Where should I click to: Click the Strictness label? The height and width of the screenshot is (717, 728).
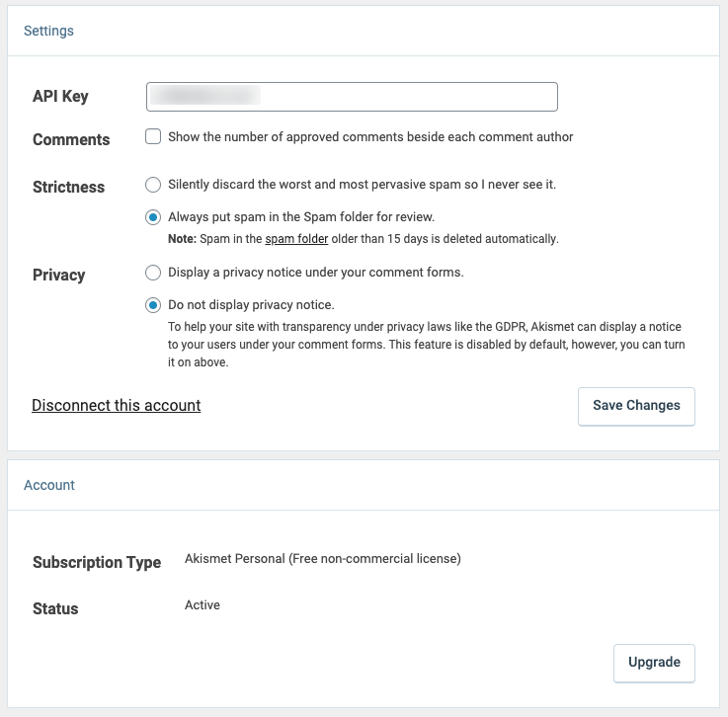pyautogui.click(x=68, y=187)
